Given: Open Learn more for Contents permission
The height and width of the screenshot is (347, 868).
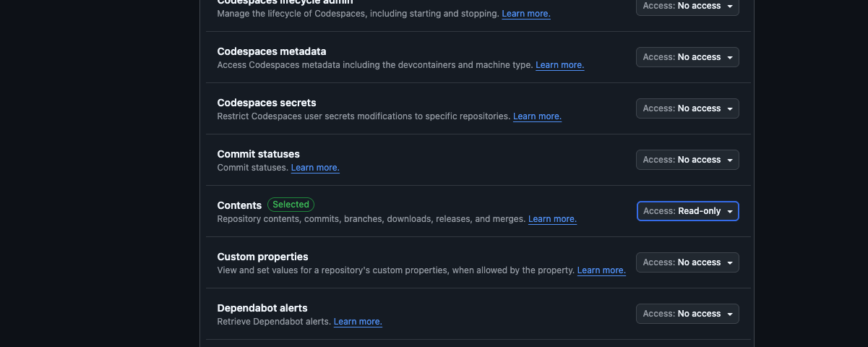Looking at the screenshot, I should [x=552, y=219].
